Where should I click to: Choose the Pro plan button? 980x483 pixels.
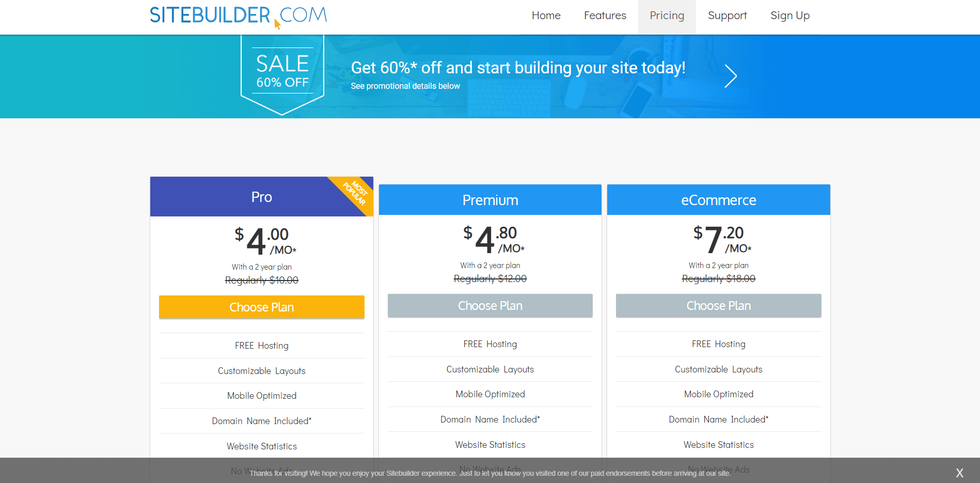click(x=262, y=307)
